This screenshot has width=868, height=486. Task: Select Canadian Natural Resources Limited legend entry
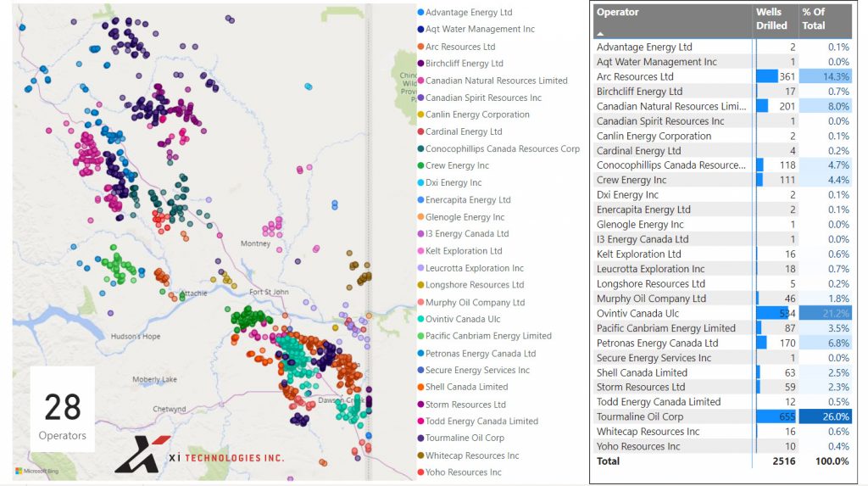pos(492,81)
